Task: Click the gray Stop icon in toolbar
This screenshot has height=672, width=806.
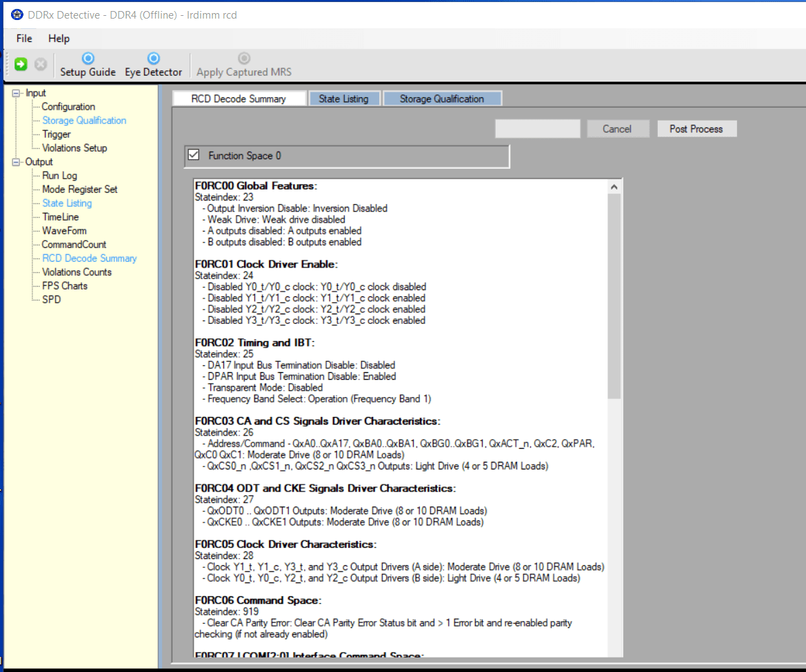Action: click(x=41, y=64)
